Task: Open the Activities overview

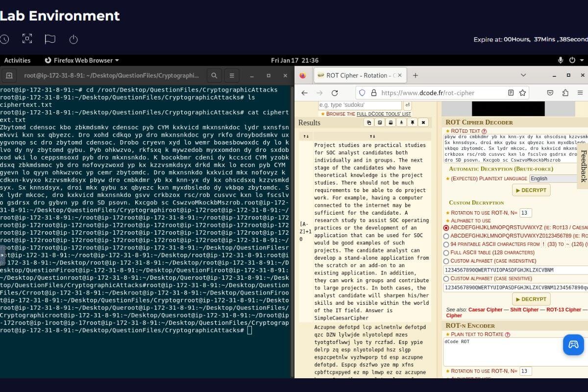Action: (17, 60)
